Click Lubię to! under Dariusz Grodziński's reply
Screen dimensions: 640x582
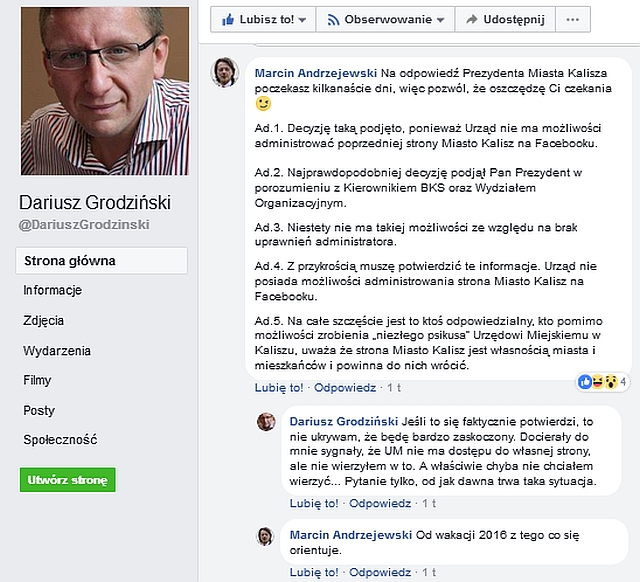(x=314, y=503)
